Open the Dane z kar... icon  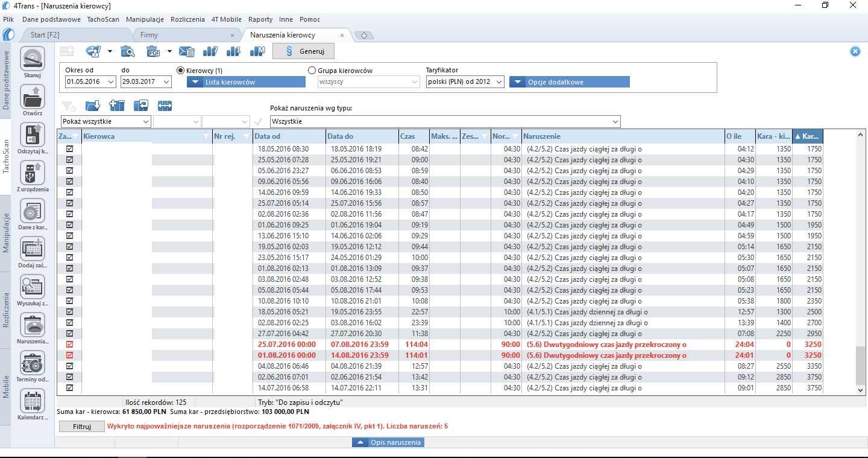click(33, 211)
